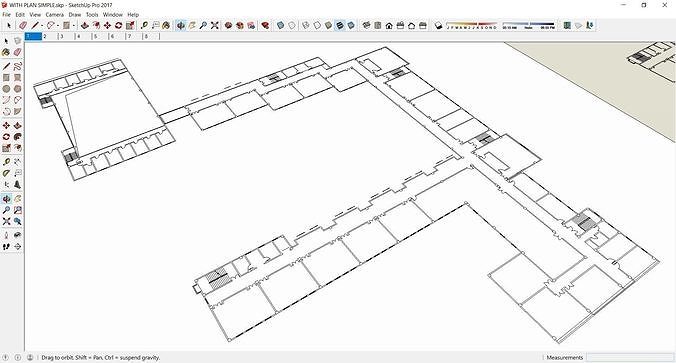Expand the Line tool dropdown arrow
Screen dimensions: 676x363
click(x=42, y=25)
